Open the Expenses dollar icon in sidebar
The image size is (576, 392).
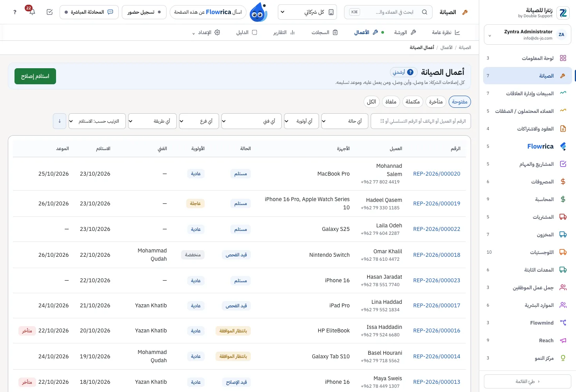[563, 181]
